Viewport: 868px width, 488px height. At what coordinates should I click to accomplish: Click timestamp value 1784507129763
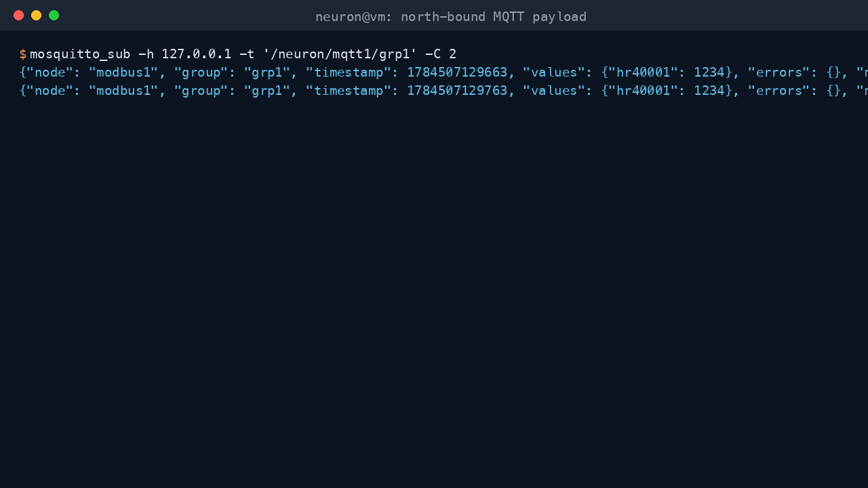(x=456, y=91)
